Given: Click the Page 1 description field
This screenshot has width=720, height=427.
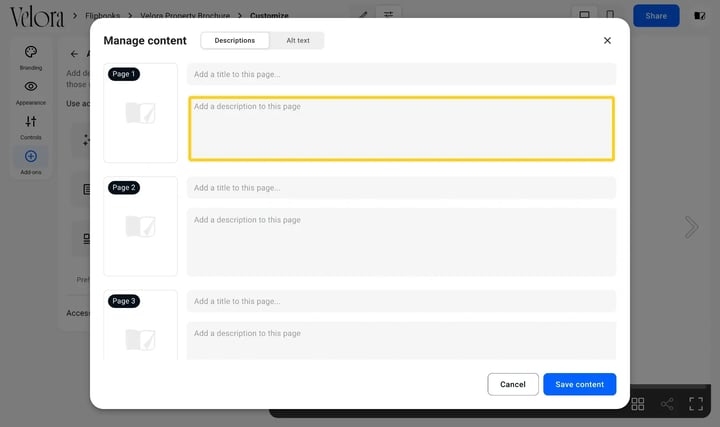Looking at the screenshot, I should click(x=401, y=129).
